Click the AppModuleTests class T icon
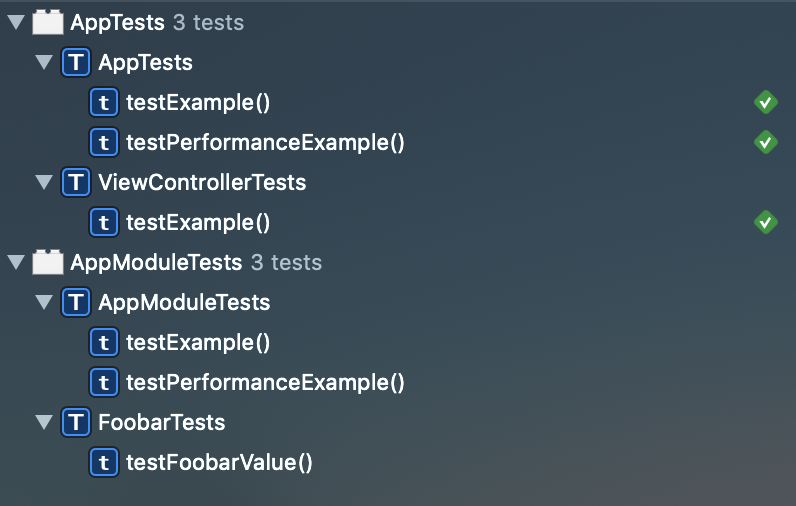This screenshot has width=796, height=506. click(75, 302)
